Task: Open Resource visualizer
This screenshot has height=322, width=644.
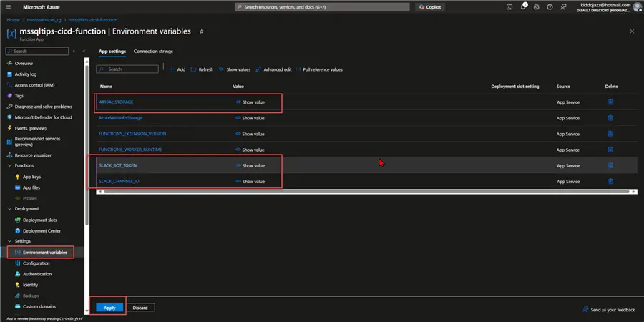Action: (x=33, y=155)
